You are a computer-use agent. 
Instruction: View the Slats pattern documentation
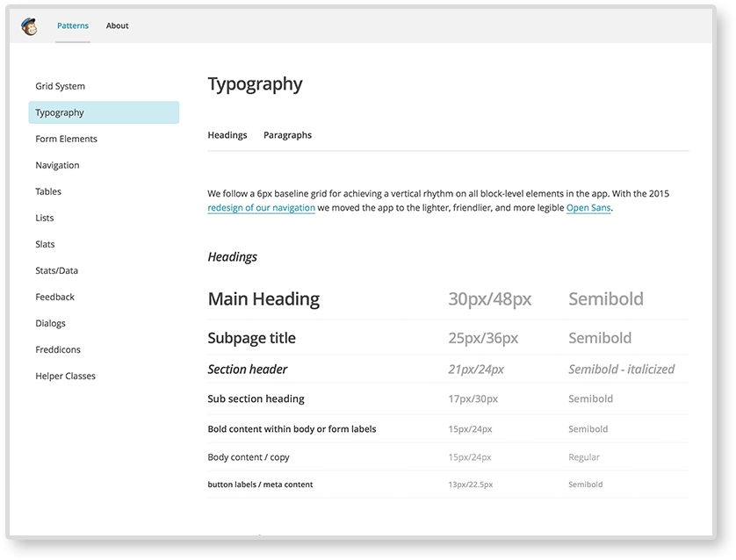45,244
